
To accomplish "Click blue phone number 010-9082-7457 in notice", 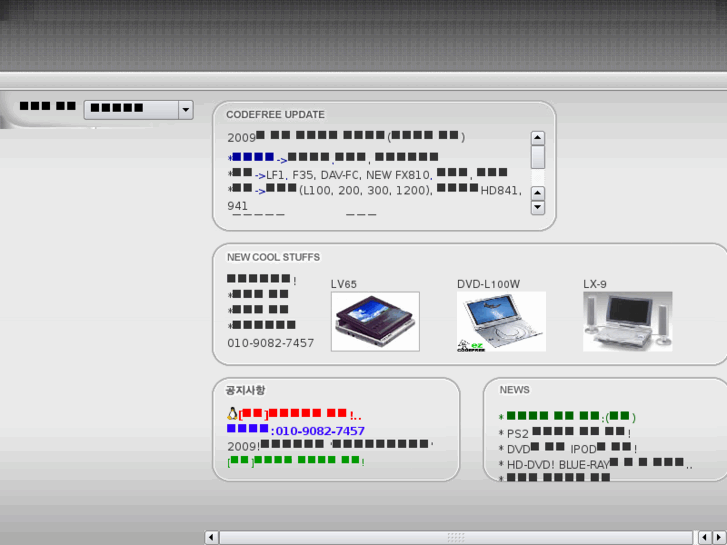I will (x=320, y=431).
